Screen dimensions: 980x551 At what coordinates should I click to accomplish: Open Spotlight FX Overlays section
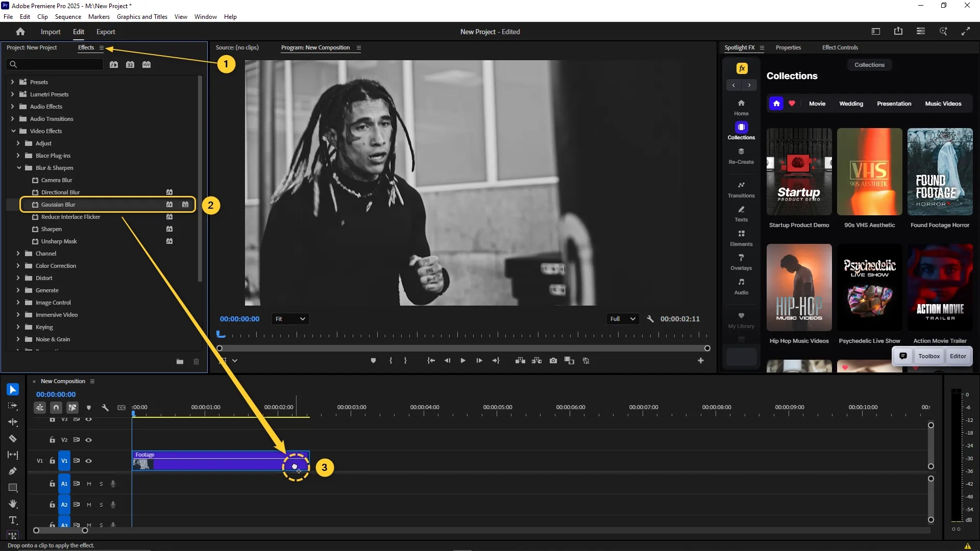(x=741, y=262)
